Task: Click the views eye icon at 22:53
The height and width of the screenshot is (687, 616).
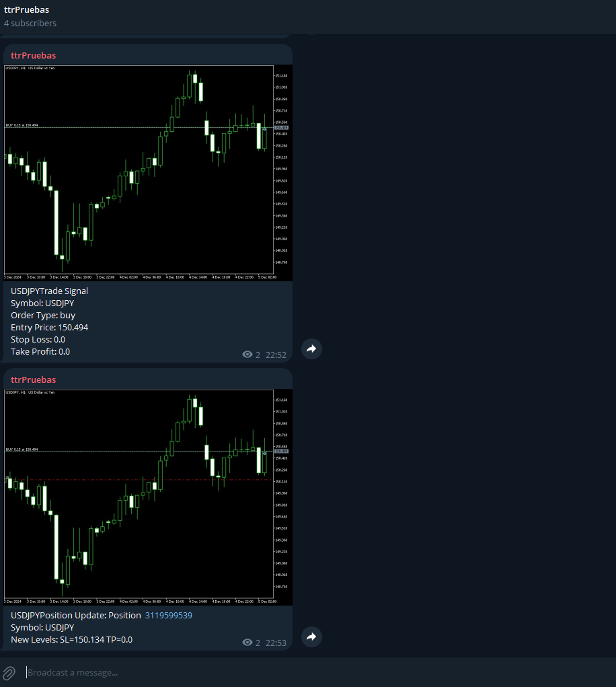Action: 247,643
